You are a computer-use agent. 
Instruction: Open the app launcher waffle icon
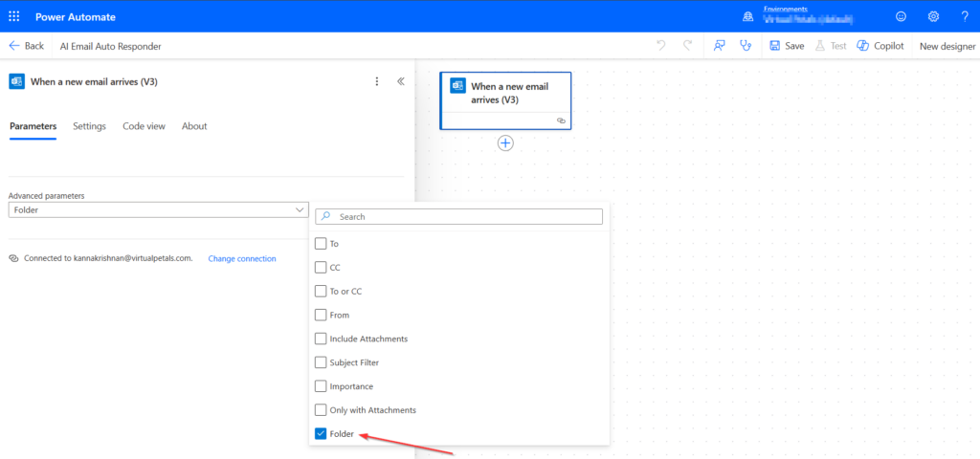click(x=13, y=17)
